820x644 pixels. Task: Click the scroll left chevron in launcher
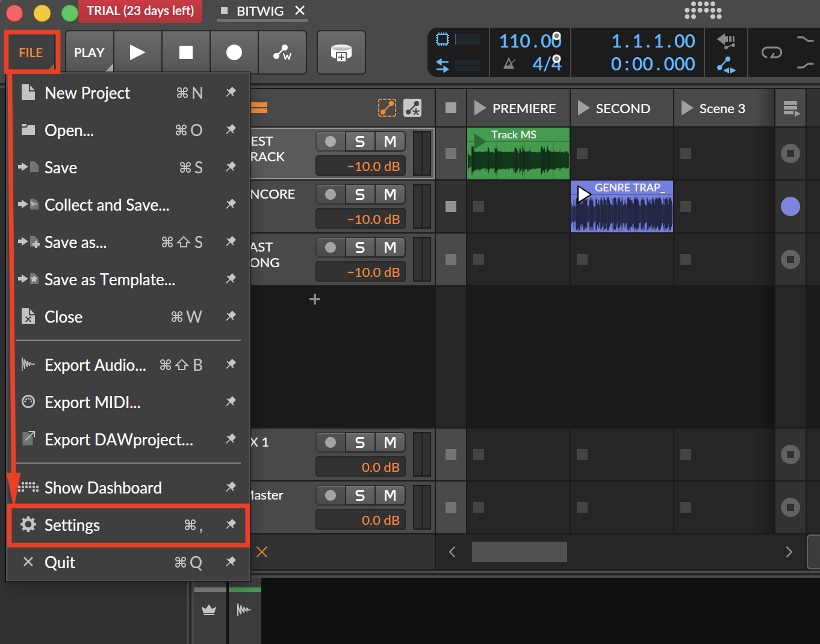453,552
